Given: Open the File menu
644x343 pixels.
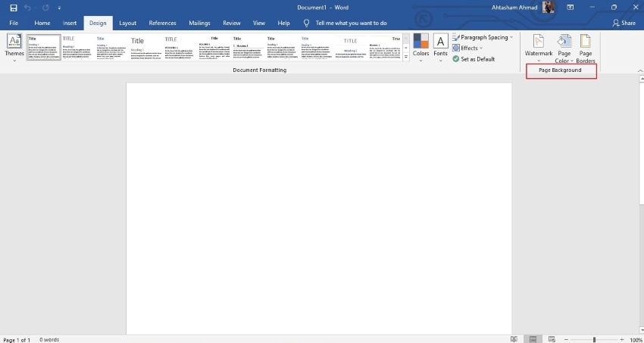Looking at the screenshot, I should click(14, 23).
